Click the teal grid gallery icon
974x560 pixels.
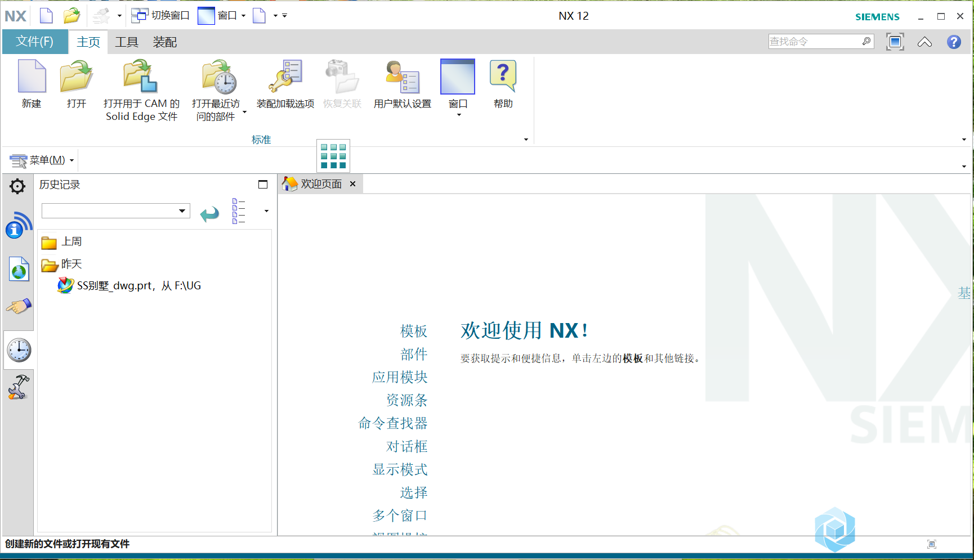coord(333,156)
